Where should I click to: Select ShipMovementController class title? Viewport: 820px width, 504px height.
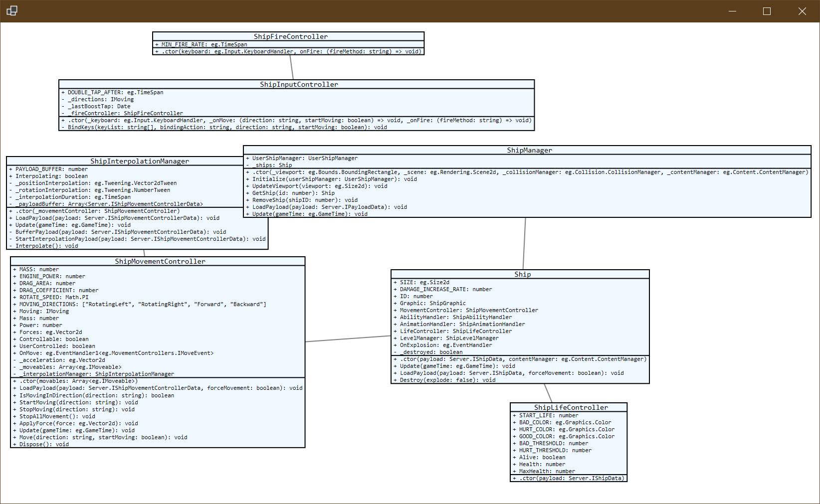[160, 261]
